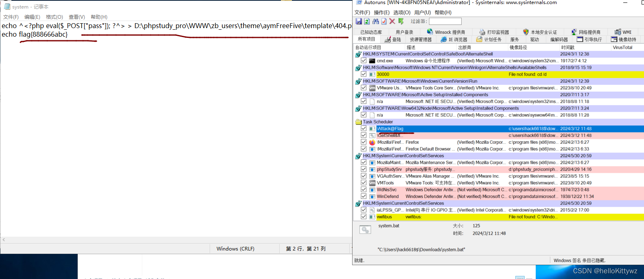Viewport: 644px width, 279px height.
Task: Click the Autoruns title bar icon
Action: pos(359,2)
